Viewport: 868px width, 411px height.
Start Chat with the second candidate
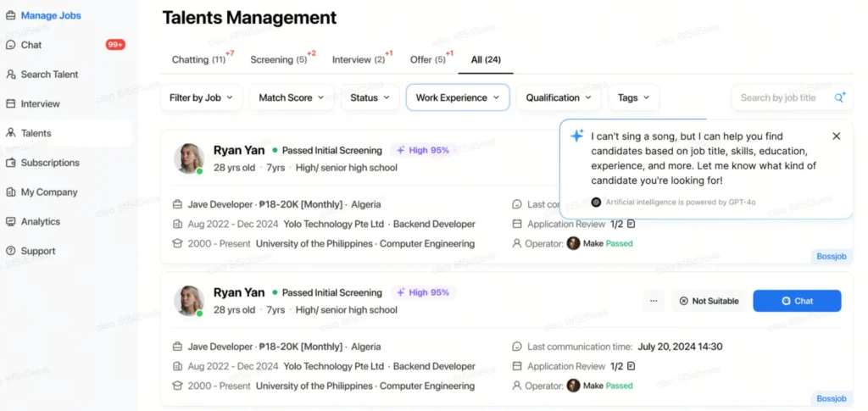pos(797,301)
